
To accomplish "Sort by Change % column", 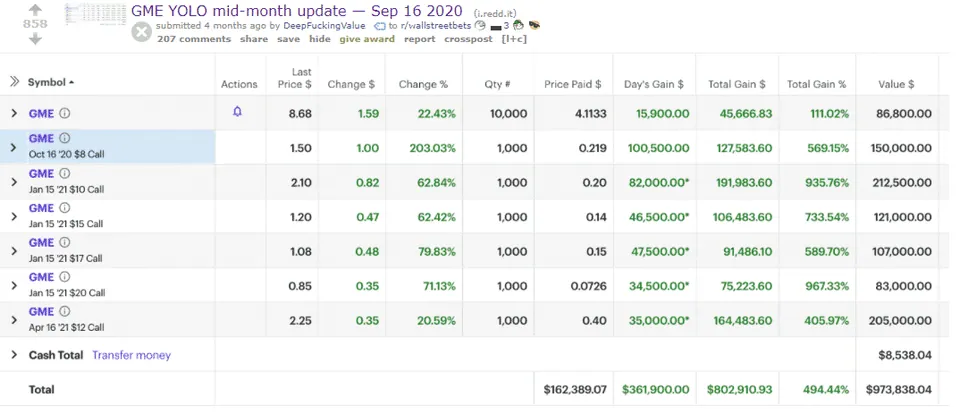I will click(x=423, y=85).
